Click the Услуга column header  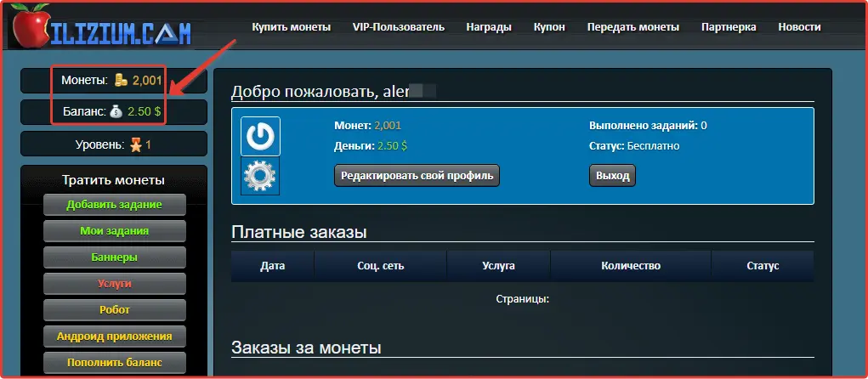tap(498, 266)
